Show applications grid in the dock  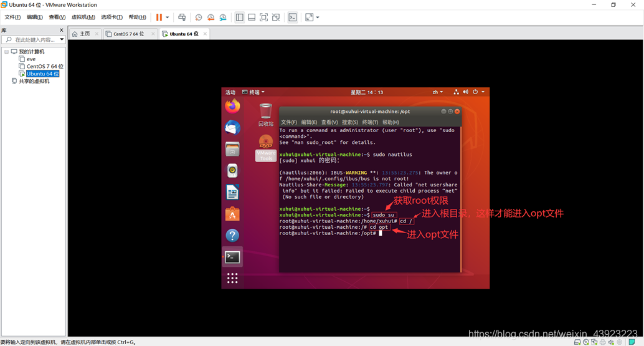[x=232, y=278]
